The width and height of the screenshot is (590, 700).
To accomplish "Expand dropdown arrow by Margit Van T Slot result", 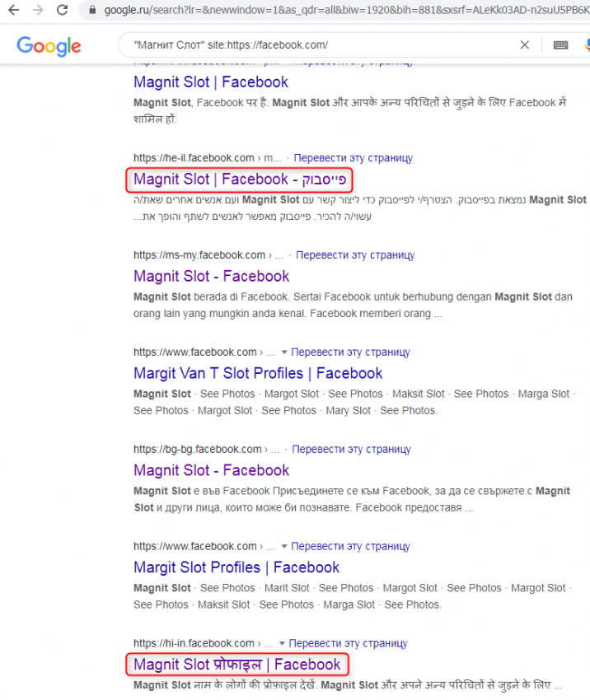I will (x=284, y=352).
